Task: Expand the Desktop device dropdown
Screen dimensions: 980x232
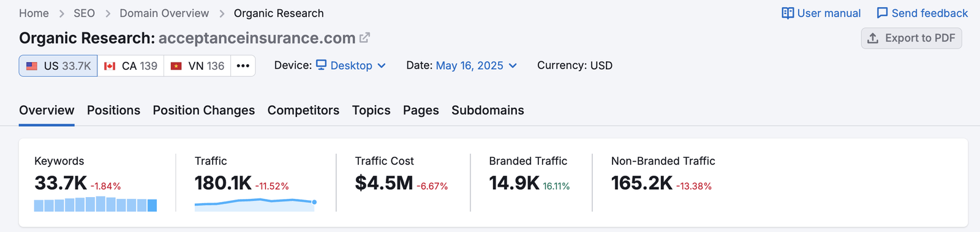Action: coord(351,65)
